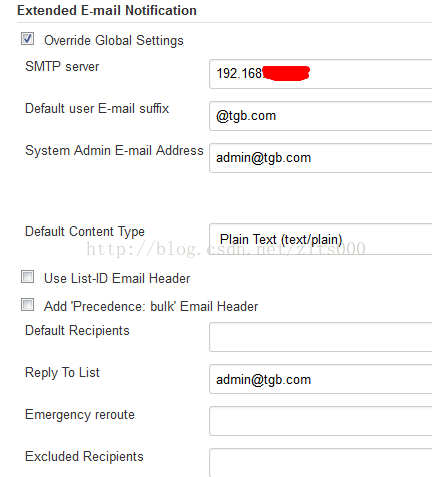Click the empty Default Recipients field
This screenshot has height=477, width=432.
[x=321, y=337]
